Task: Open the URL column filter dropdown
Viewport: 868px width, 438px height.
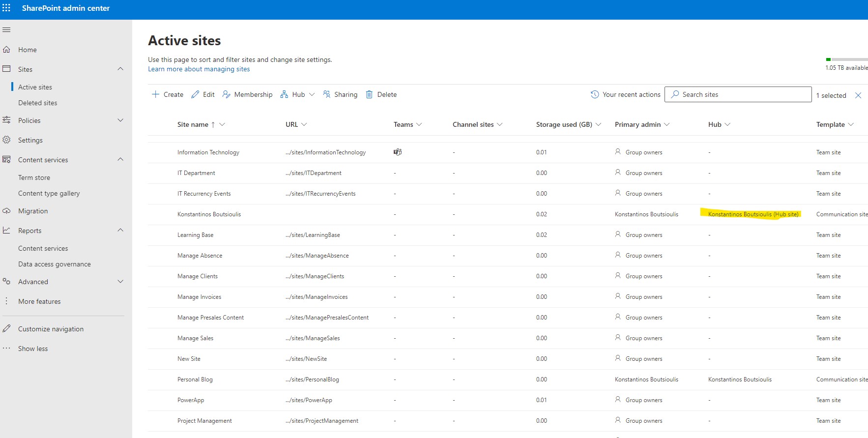Action: (304, 124)
